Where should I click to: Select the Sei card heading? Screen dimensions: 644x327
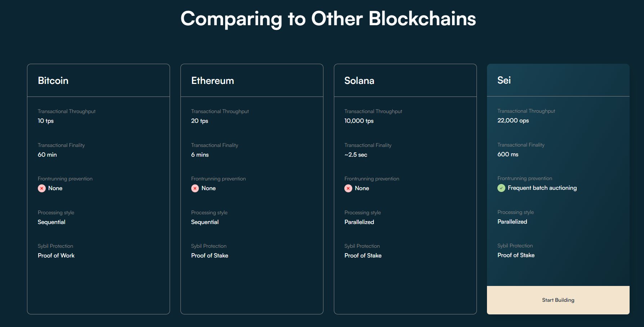click(x=504, y=80)
